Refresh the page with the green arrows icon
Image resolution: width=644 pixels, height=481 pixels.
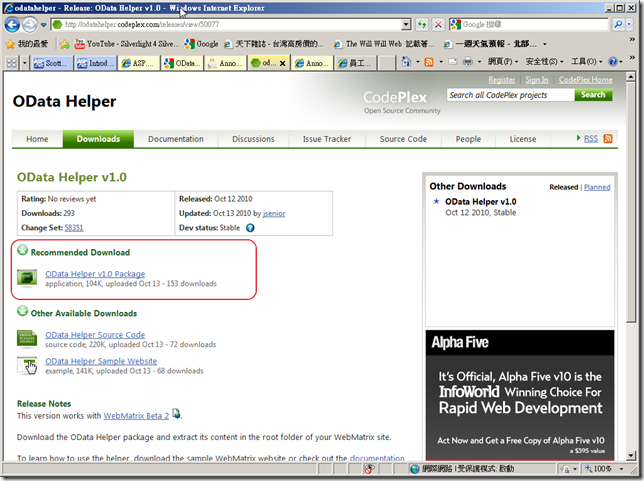click(x=422, y=25)
